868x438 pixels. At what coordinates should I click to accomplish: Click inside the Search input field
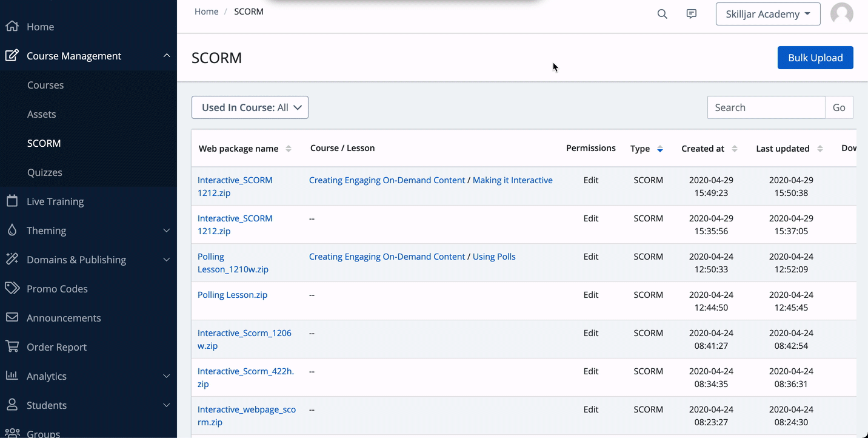click(x=766, y=107)
